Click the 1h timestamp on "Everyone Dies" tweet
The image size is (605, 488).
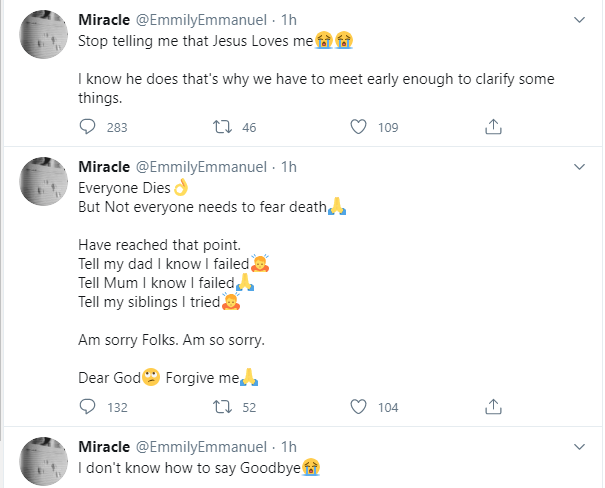(x=291, y=165)
